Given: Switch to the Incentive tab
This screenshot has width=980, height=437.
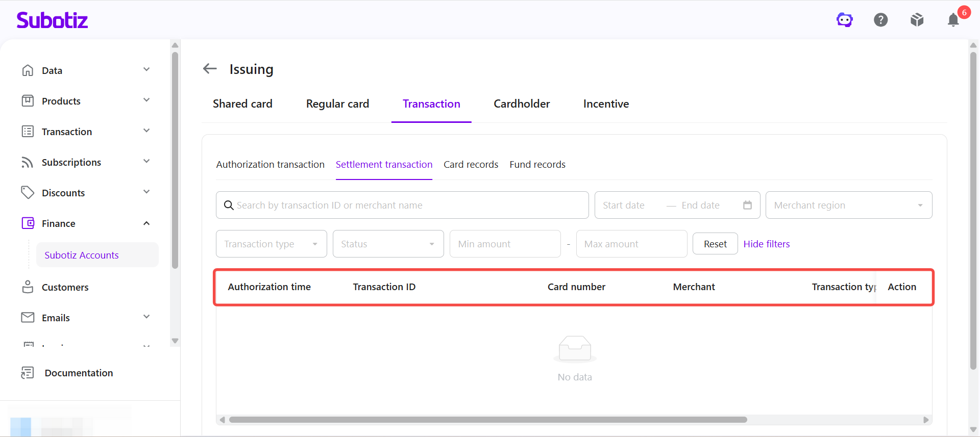Looking at the screenshot, I should click(x=606, y=104).
